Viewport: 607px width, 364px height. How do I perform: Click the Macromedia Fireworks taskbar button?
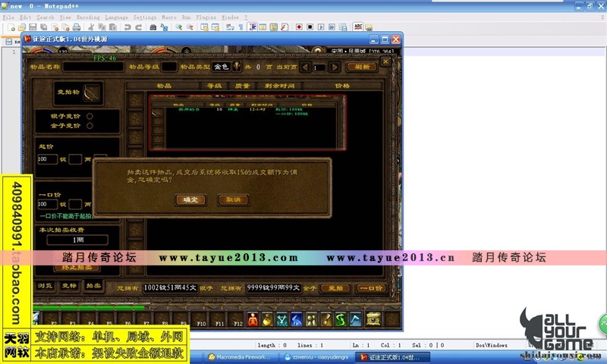point(241,357)
